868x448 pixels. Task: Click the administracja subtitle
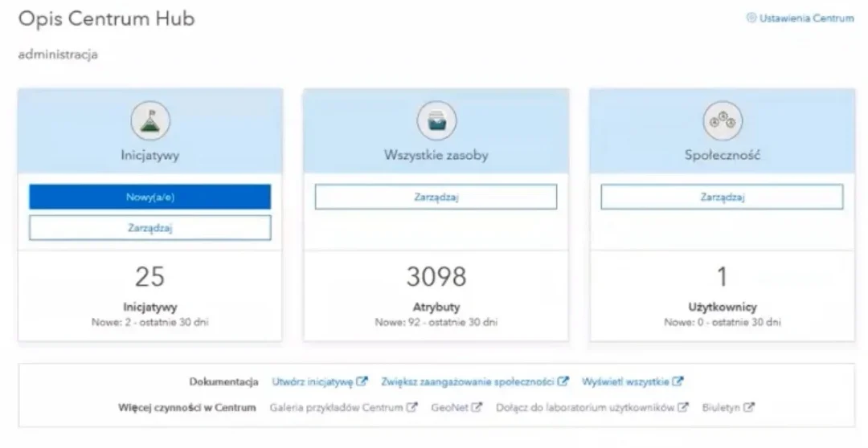pos(58,55)
